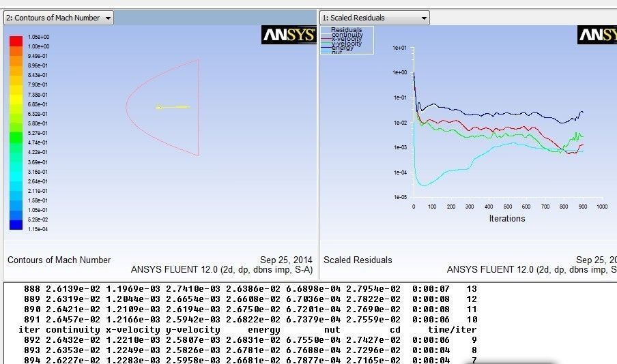Click the console row for iteration 893
Screen dimensions: 617x364
250,350
